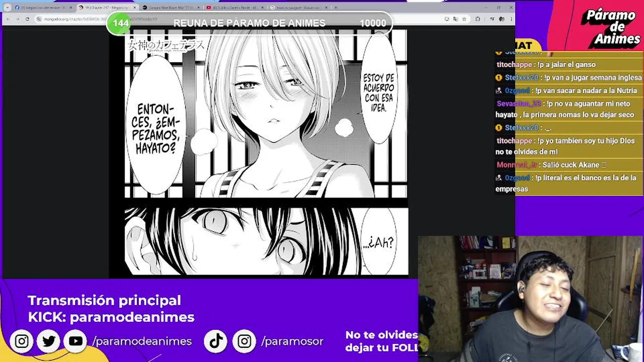Open the browser extensions menu
644x362 pixels.
pyautogui.click(x=477, y=19)
